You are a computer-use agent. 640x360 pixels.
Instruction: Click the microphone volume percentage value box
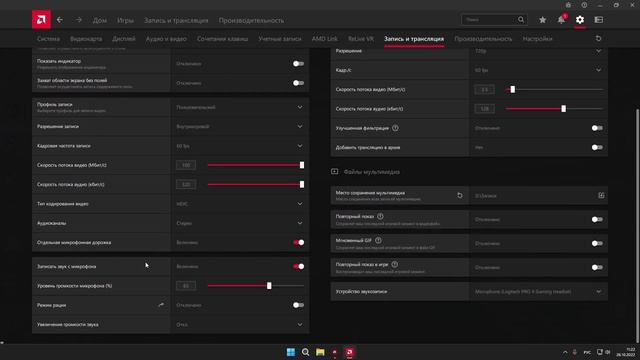[x=186, y=286]
